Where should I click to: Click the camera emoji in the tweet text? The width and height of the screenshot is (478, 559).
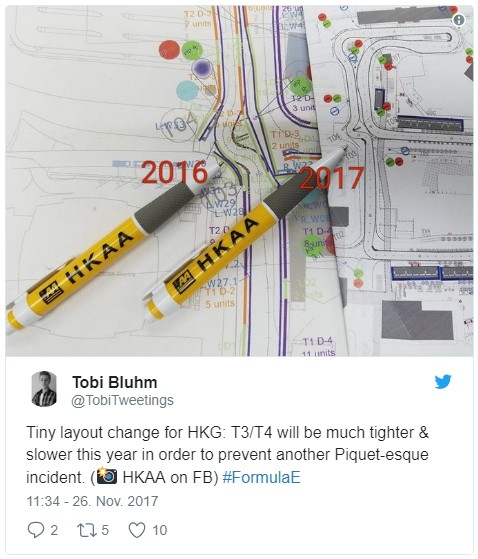(107, 476)
